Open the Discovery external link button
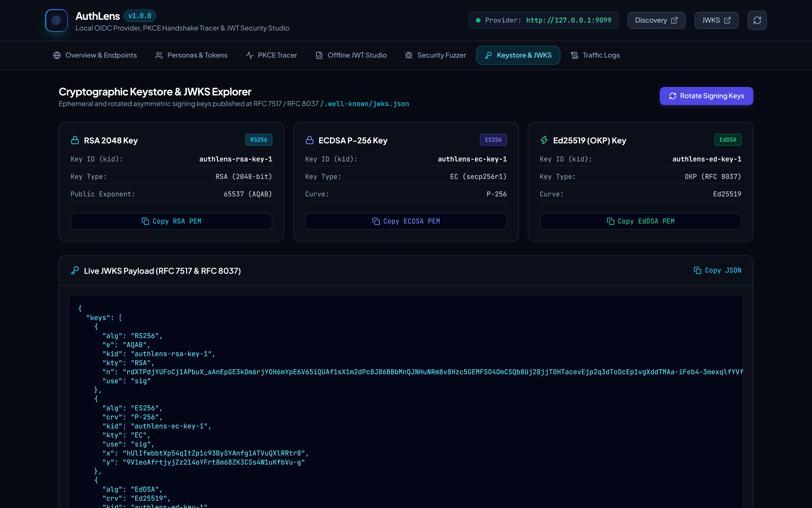812x508 pixels. point(656,20)
